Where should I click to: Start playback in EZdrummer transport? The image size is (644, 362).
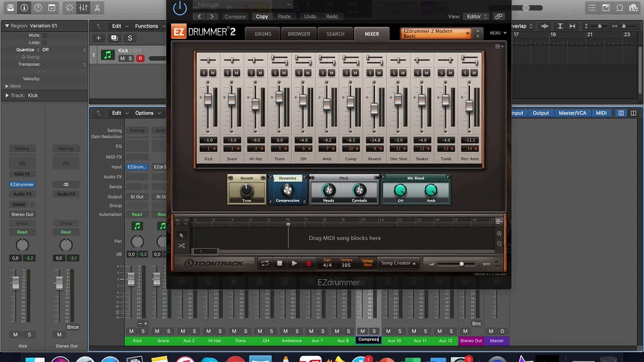click(294, 263)
